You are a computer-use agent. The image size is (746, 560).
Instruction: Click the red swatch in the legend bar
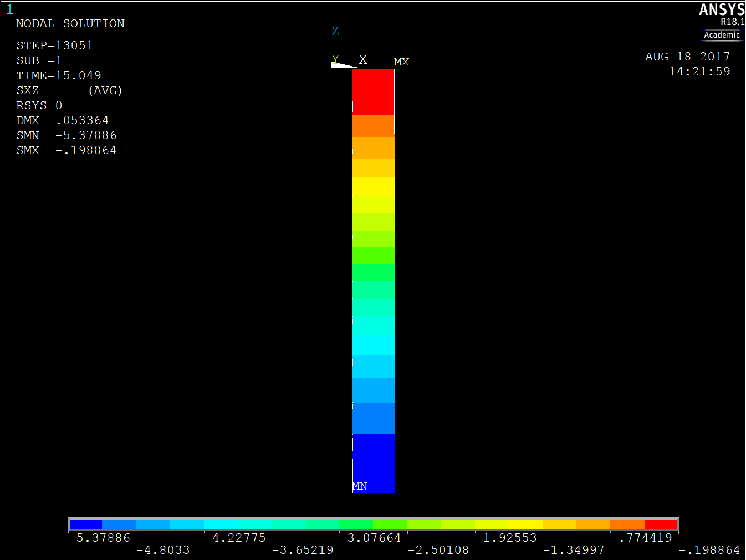coord(661,524)
